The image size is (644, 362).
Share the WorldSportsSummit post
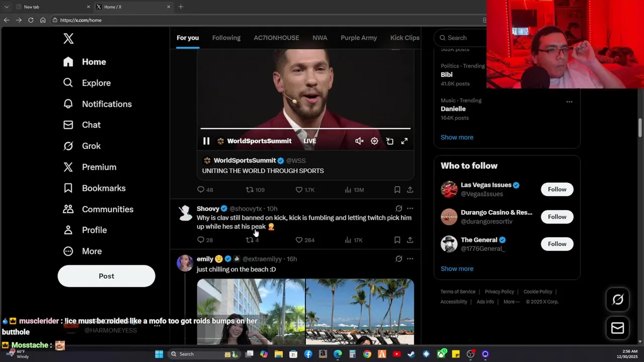pyautogui.click(x=410, y=190)
